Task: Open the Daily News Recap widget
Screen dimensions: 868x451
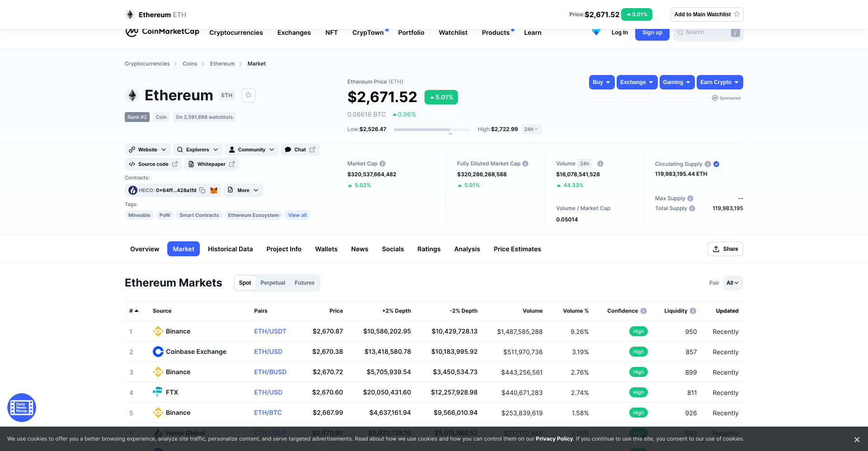Action: pyautogui.click(x=22, y=408)
